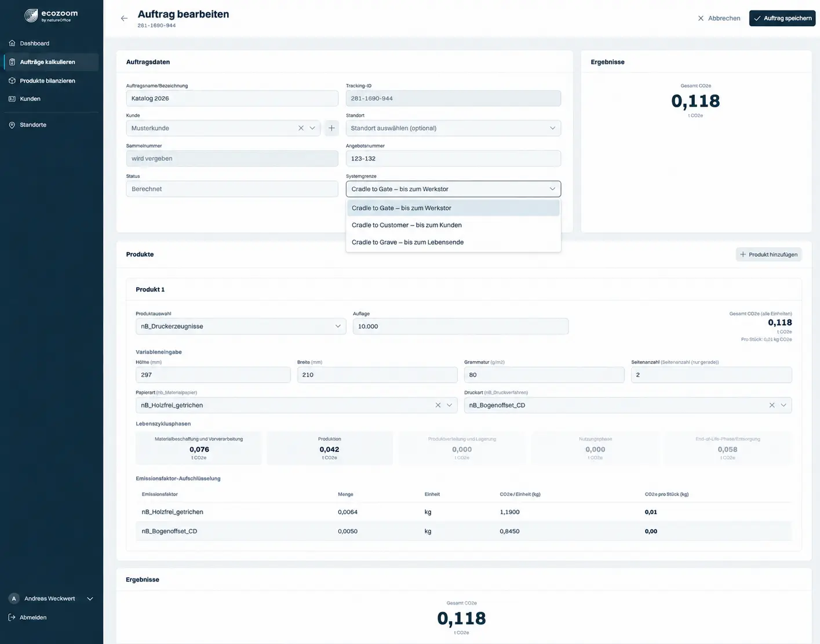This screenshot has width=820, height=644.
Task: Expand the Andreas Weckwert user menu
Action: (x=52, y=599)
